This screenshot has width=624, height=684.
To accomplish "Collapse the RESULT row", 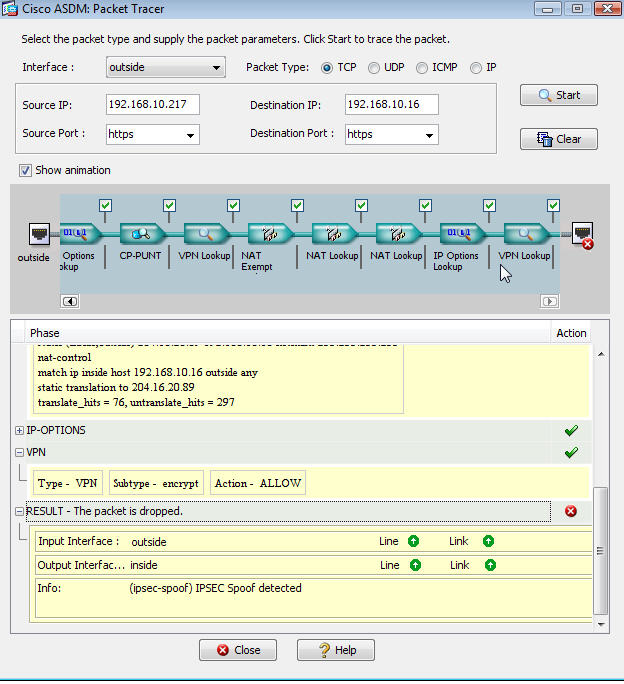I will click(19, 511).
